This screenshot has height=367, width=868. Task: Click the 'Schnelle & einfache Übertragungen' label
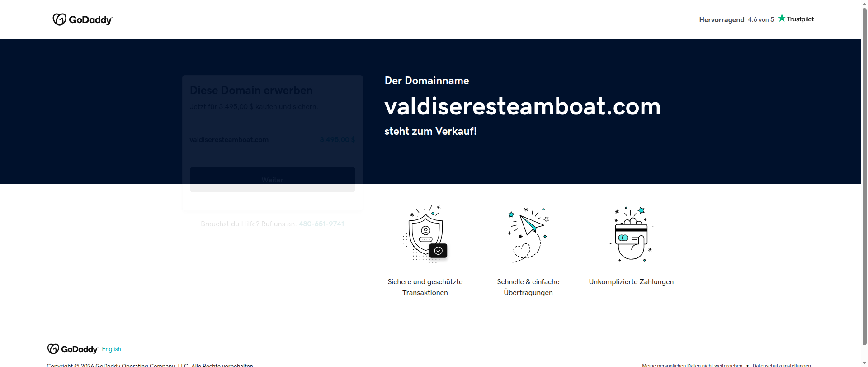(528, 287)
